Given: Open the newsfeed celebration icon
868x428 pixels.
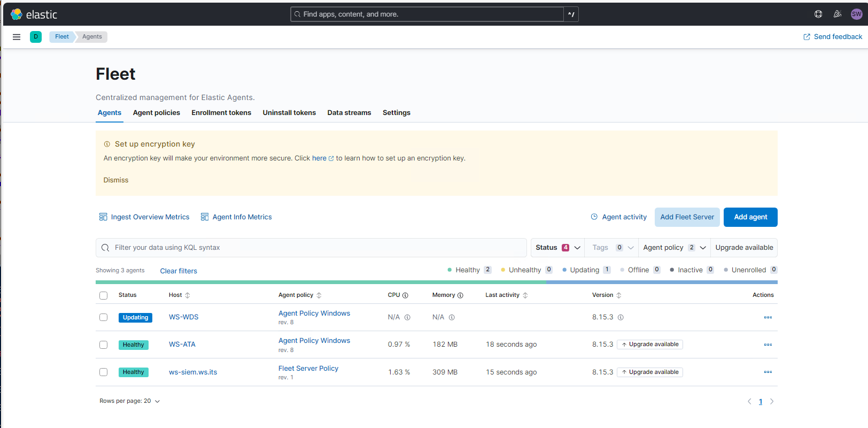Looking at the screenshot, I should click(838, 14).
